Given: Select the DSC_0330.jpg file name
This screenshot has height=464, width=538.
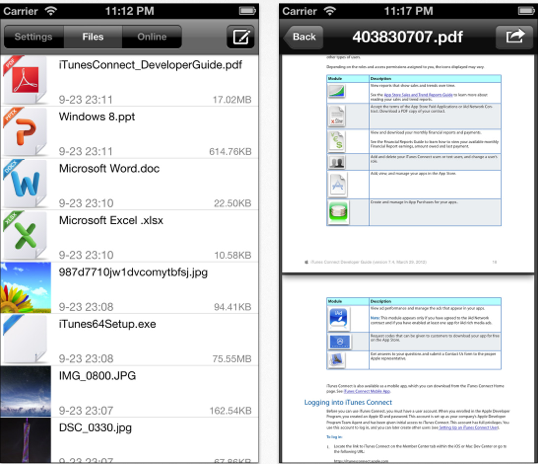Looking at the screenshot, I should [x=95, y=428].
